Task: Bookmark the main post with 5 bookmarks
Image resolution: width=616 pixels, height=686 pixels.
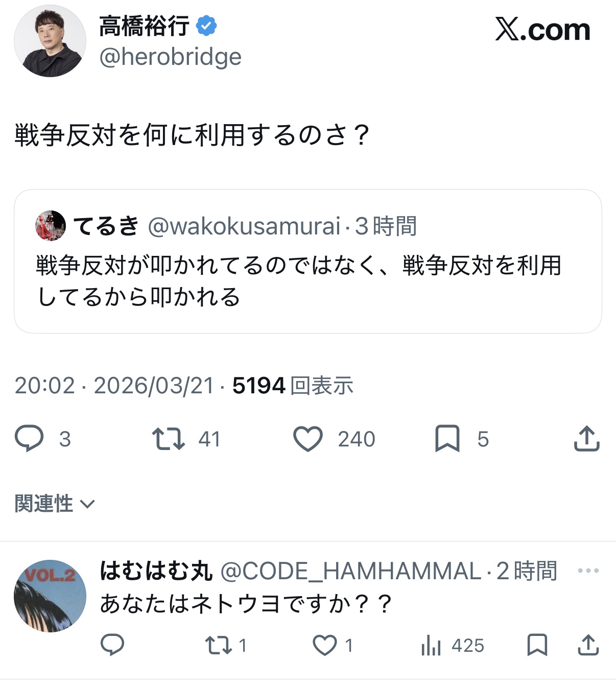Action: pos(447,439)
